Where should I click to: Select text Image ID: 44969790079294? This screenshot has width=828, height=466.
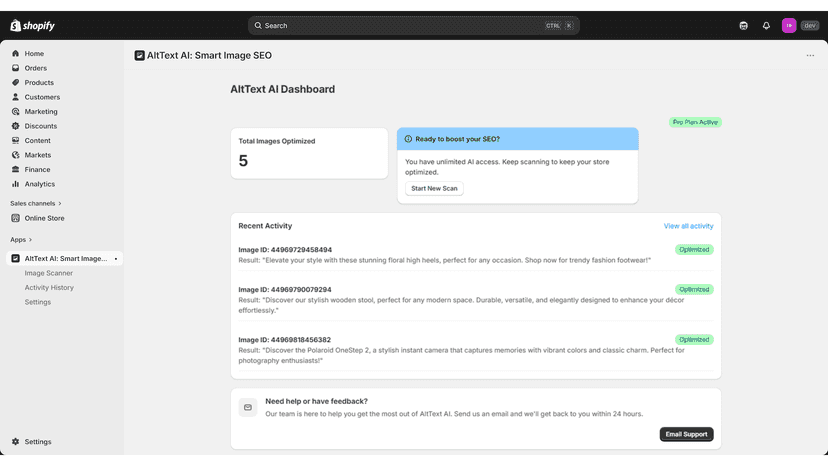[x=285, y=290]
